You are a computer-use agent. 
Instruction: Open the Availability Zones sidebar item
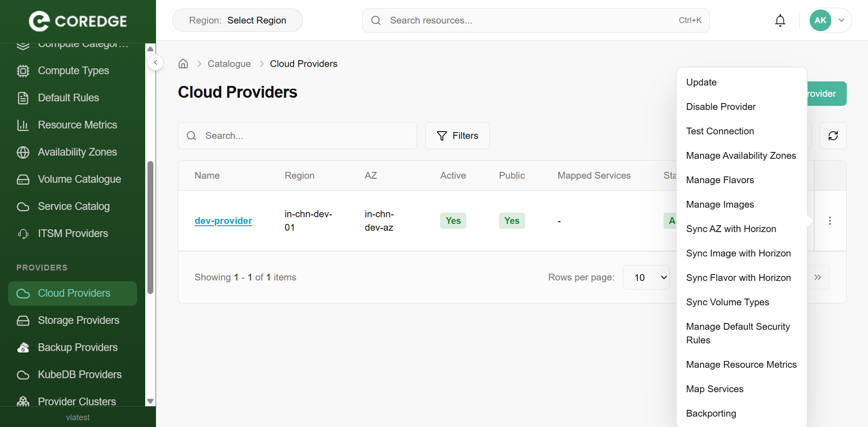coord(77,152)
